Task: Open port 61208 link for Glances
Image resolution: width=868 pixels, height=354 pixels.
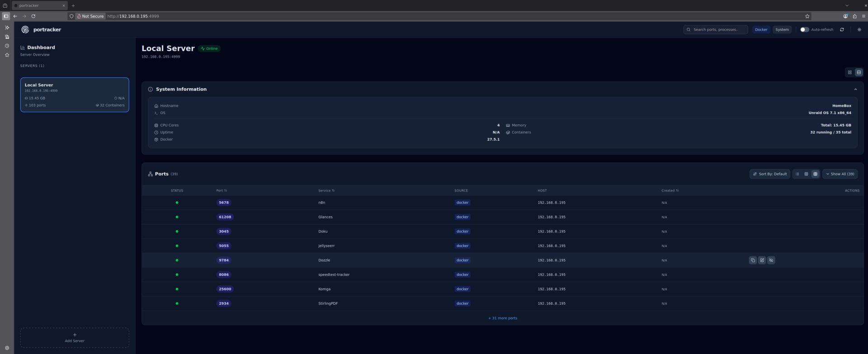Action: click(x=225, y=217)
